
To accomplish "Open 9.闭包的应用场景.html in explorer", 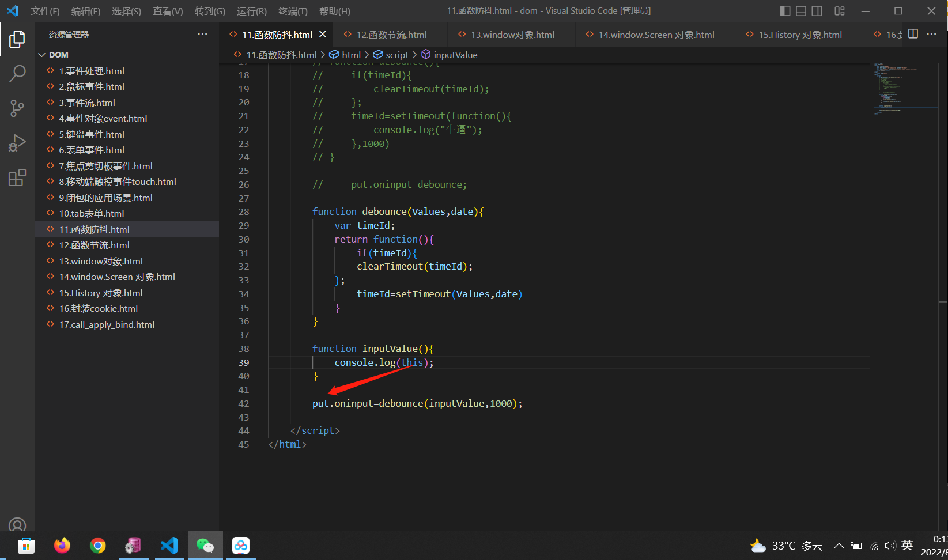I will (127, 198).
